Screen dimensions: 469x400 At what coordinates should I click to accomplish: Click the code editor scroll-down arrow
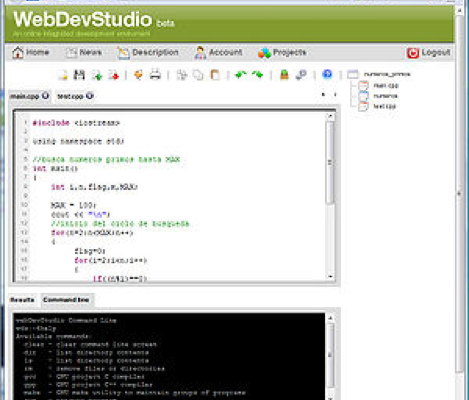click(330, 276)
